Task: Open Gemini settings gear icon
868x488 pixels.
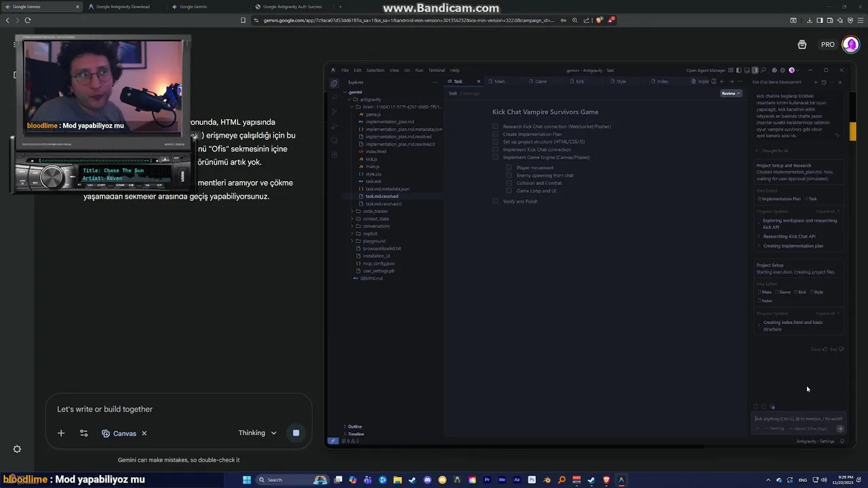Action: coord(17,449)
